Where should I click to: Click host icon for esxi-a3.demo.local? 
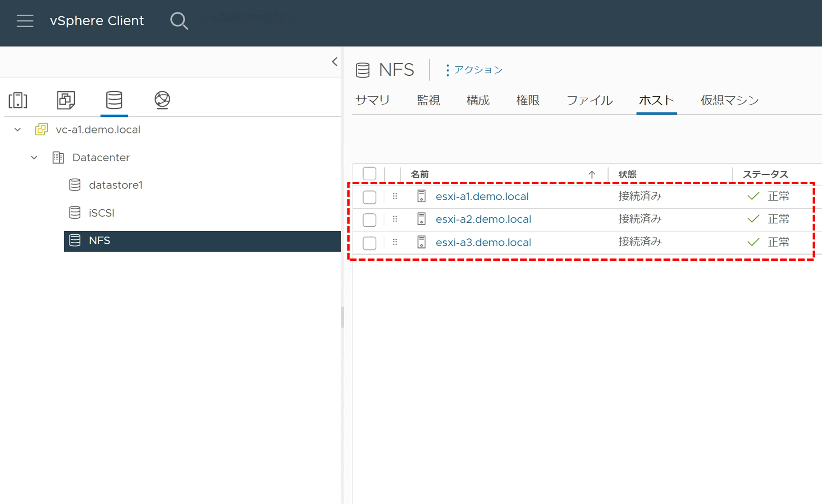coord(421,242)
